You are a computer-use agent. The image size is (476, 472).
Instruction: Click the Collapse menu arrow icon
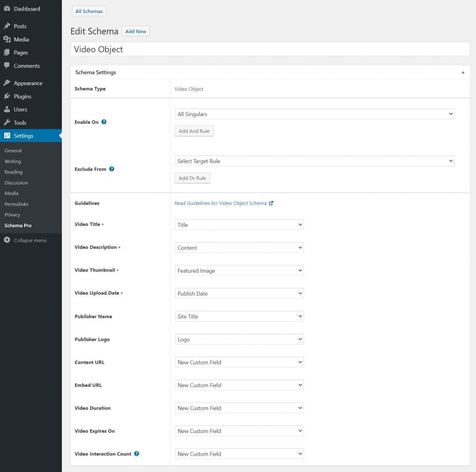(x=7, y=240)
